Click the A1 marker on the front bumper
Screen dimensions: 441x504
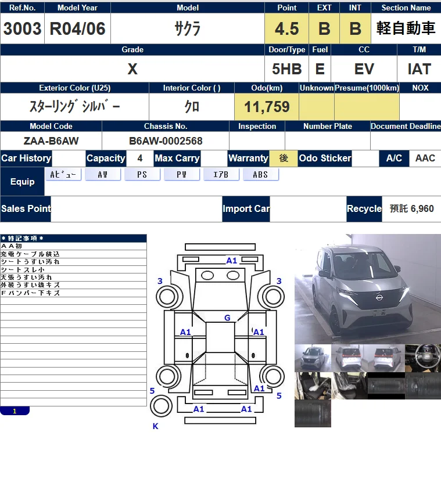(232, 260)
